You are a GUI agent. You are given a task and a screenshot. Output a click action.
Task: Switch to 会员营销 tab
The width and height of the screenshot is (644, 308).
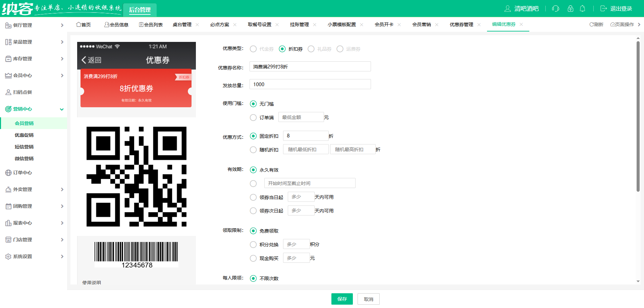click(422, 24)
